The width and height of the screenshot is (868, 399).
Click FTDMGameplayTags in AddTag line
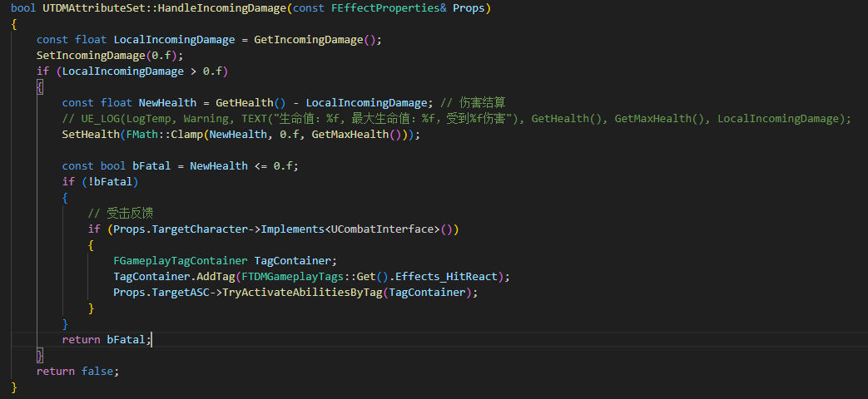(x=292, y=276)
